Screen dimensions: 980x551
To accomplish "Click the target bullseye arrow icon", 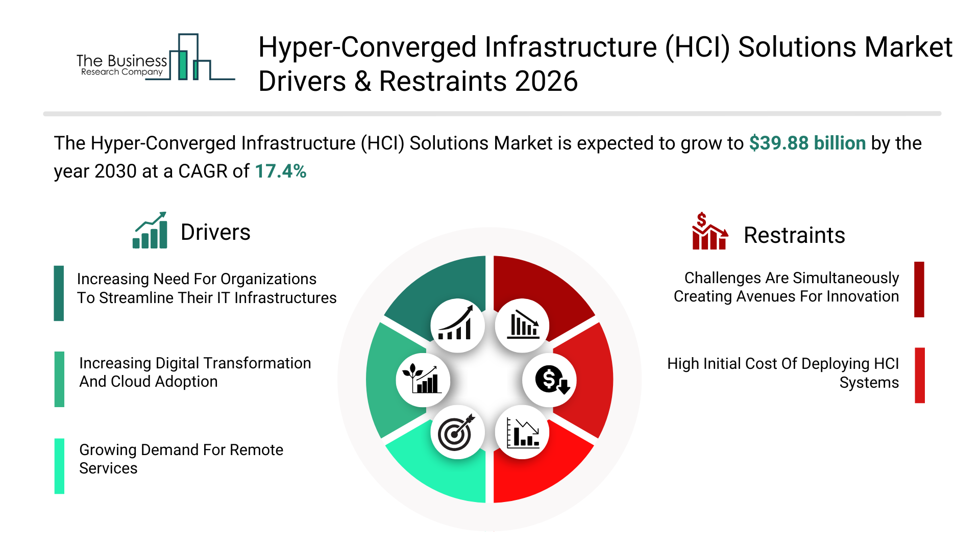I will point(457,433).
